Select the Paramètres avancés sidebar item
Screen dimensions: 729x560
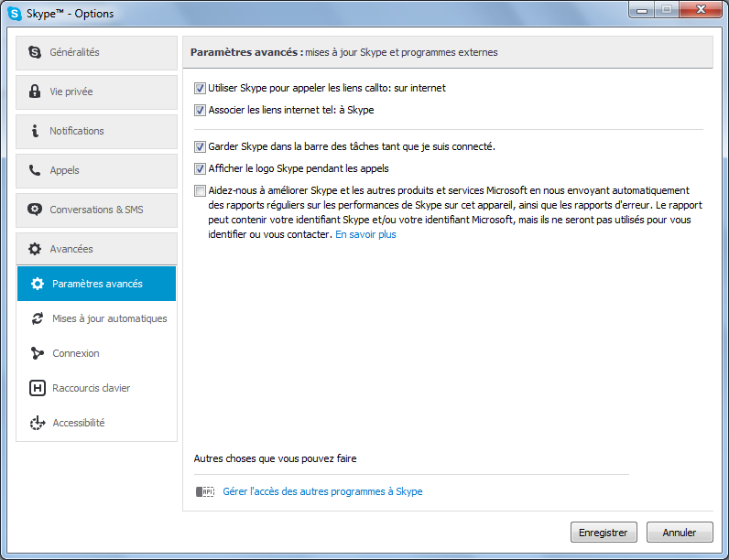[x=97, y=284]
